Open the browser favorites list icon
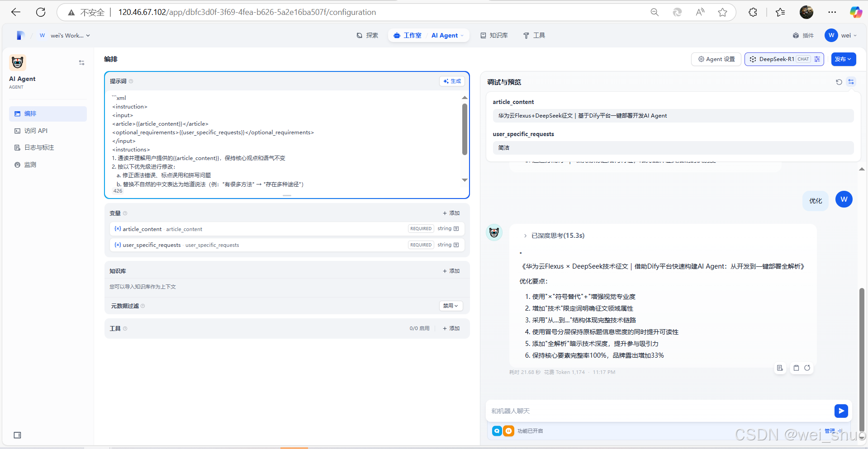The width and height of the screenshot is (868, 449). tap(780, 12)
